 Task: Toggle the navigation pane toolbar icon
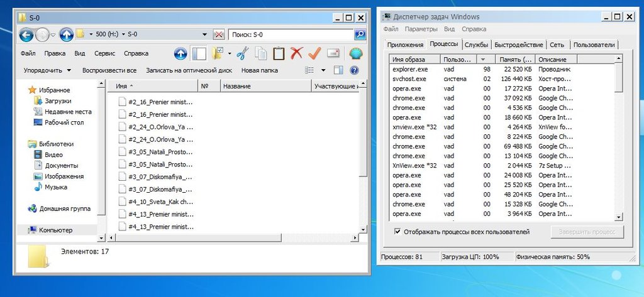[199, 54]
